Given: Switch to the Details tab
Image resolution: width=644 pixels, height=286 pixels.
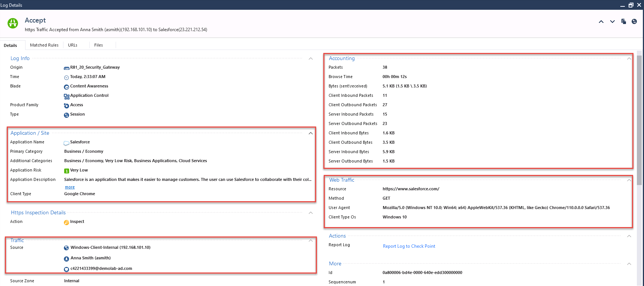Looking at the screenshot, I should tap(11, 45).
